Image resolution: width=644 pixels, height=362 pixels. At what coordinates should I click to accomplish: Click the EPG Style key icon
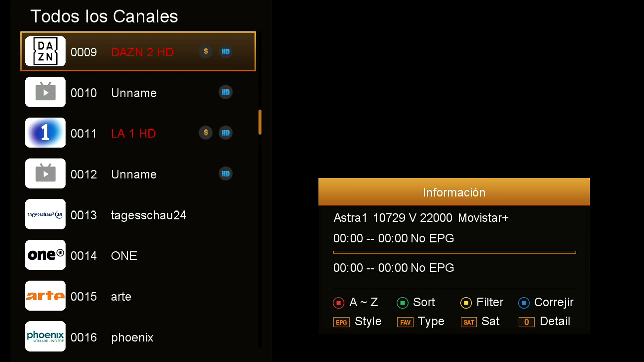(x=341, y=322)
